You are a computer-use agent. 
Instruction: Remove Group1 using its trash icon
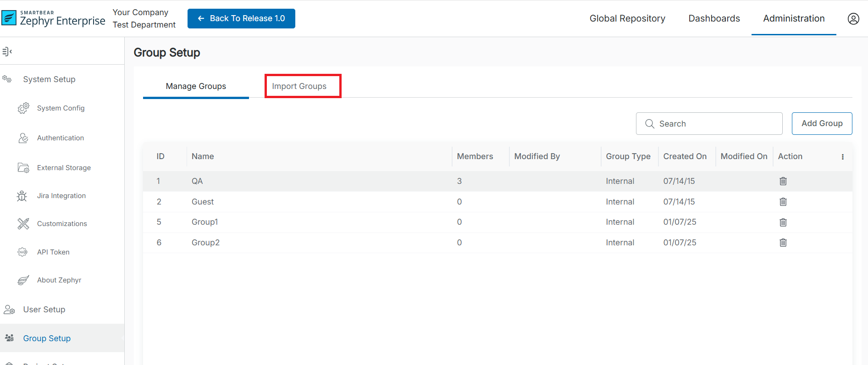783,222
